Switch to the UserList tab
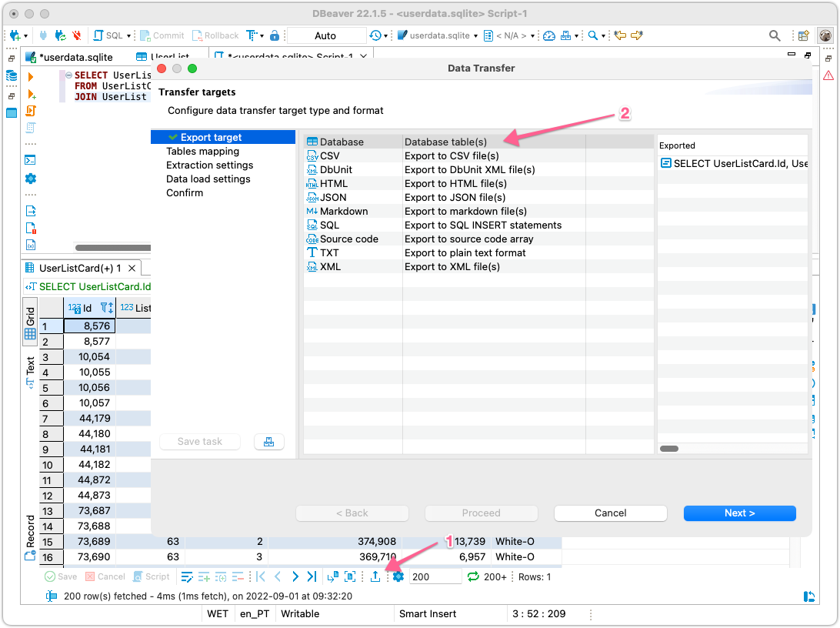This screenshot has width=840, height=628. [x=163, y=57]
